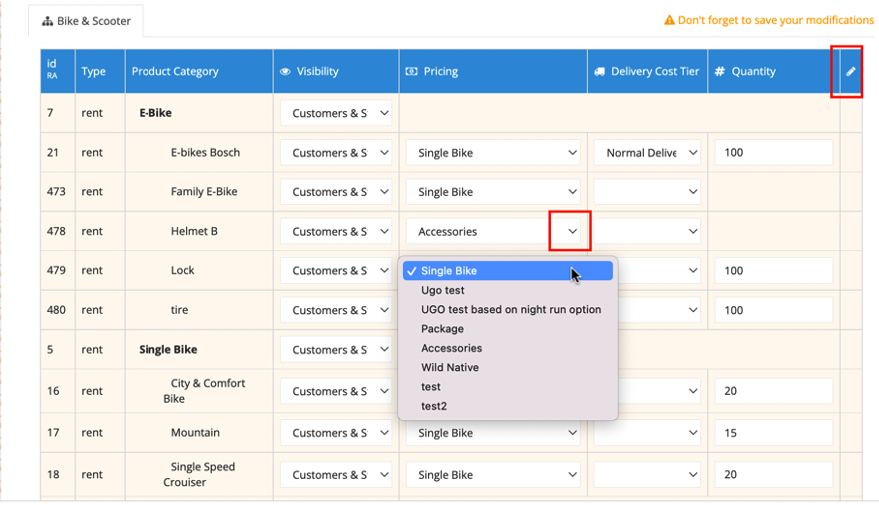Image resolution: width=879 pixels, height=505 pixels.
Task: Open Delivery Cost Tier dropdown for Mountain row
Action: click(647, 433)
